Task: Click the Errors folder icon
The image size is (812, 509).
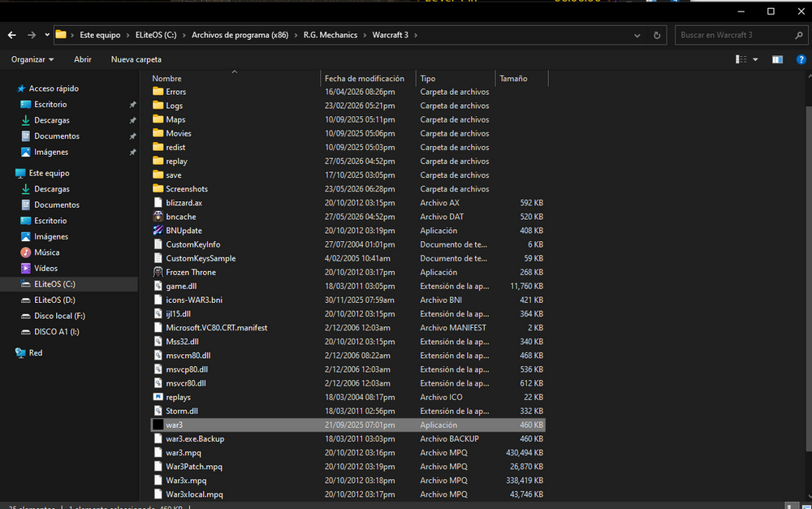Action: click(x=158, y=92)
